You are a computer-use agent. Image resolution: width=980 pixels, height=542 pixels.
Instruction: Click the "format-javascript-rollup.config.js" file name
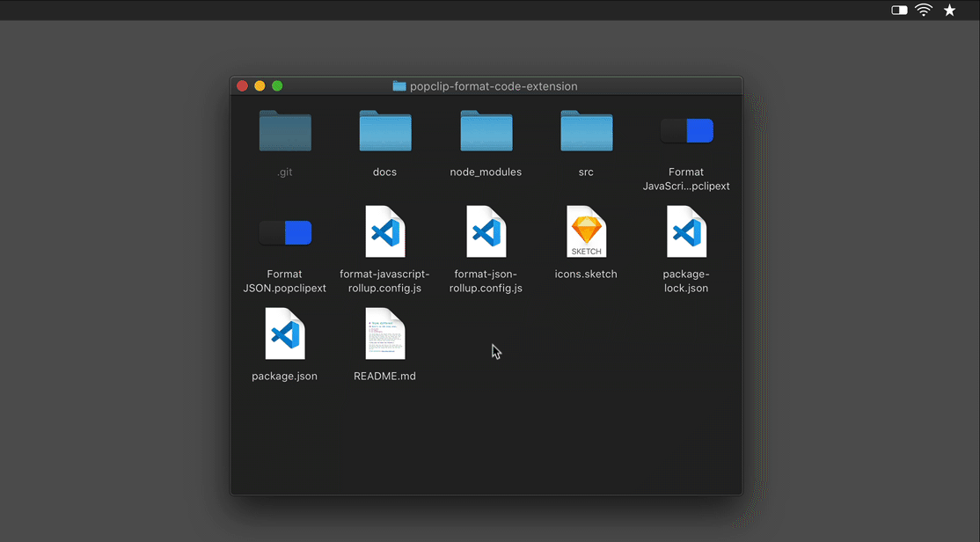point(384,282)
